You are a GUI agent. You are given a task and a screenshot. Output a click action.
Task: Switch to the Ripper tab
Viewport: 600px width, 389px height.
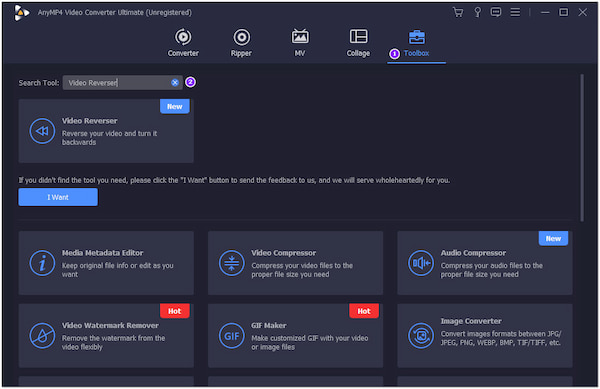(241, 43)
